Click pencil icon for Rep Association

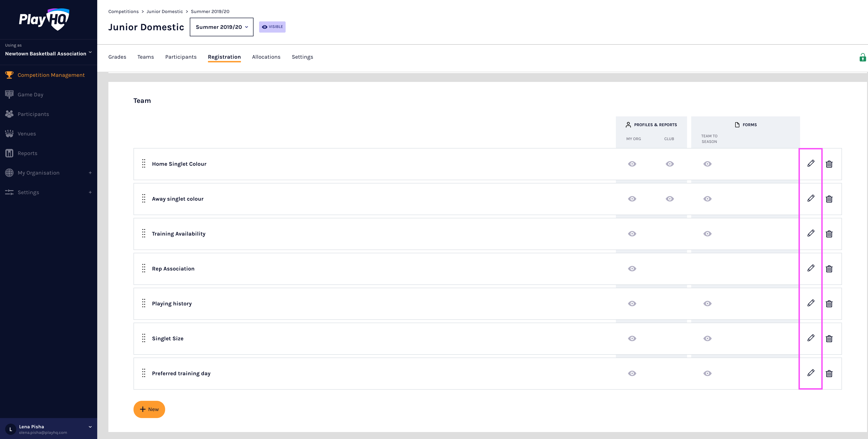click(x=811, y=268)
